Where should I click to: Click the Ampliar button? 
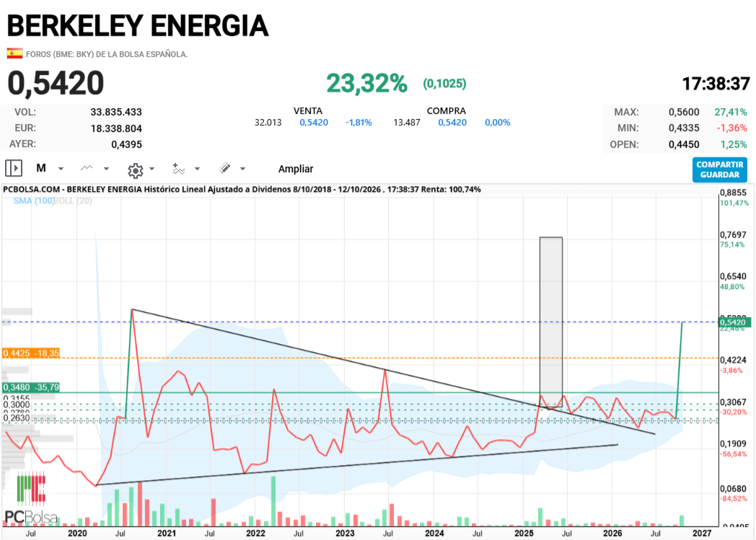pyautogui.click(x=296, y=169)
